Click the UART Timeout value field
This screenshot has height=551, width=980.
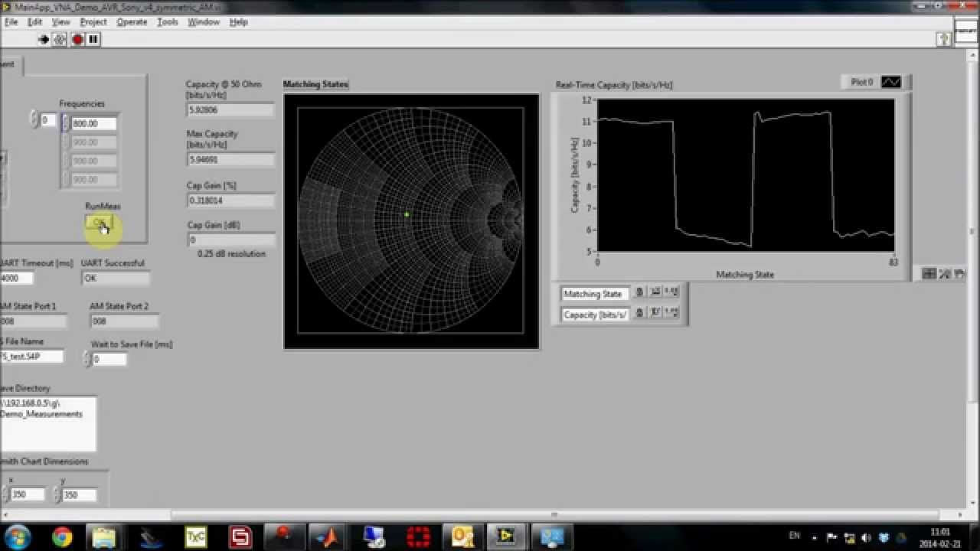(x=17, y=279)
